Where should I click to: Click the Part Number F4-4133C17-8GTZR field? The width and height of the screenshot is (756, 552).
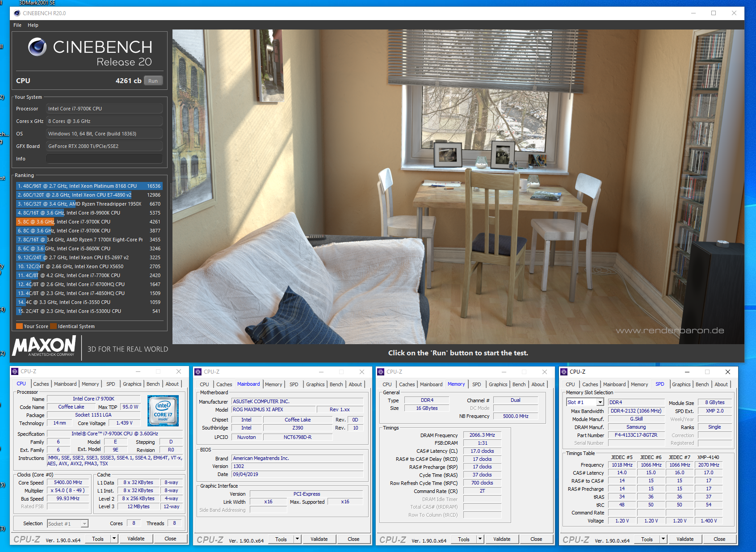(636, 435)
